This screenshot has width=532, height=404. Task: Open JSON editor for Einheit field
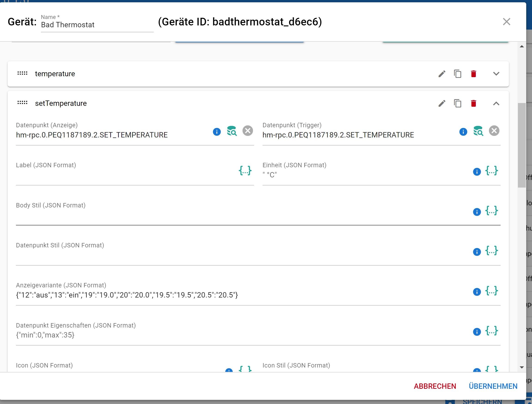[491, 171]
